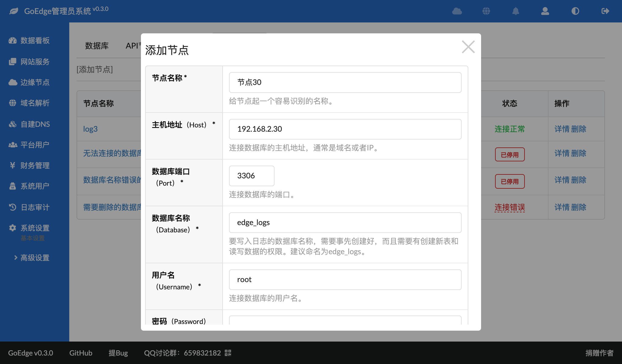
Task: Click the 边缘节点 cloud icon
Action: tap(12, 82)
